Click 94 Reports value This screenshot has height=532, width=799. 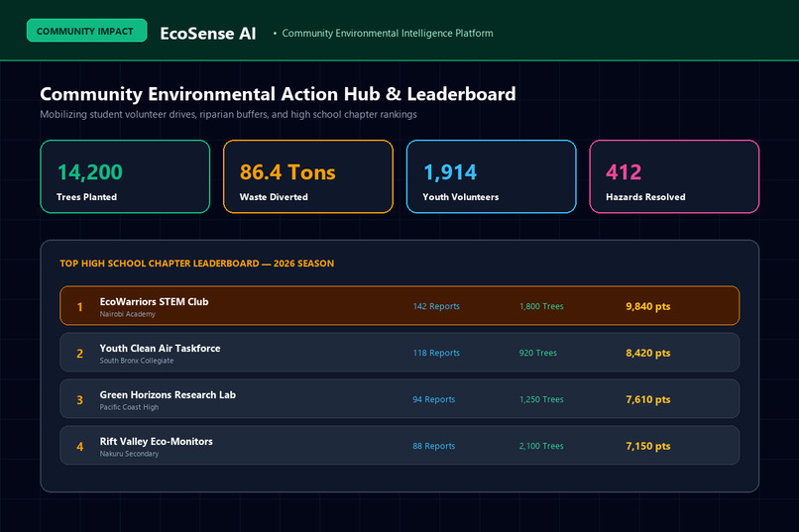[x=433, y=399]
